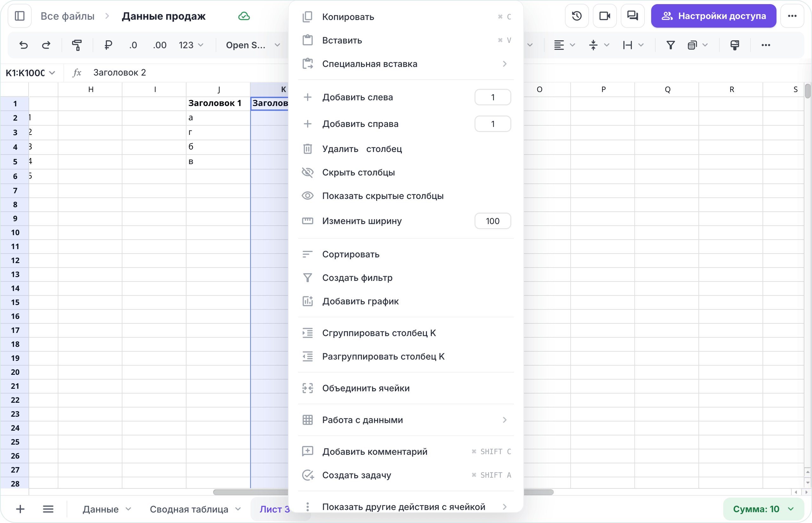Select column header J

tap(219, 89)
